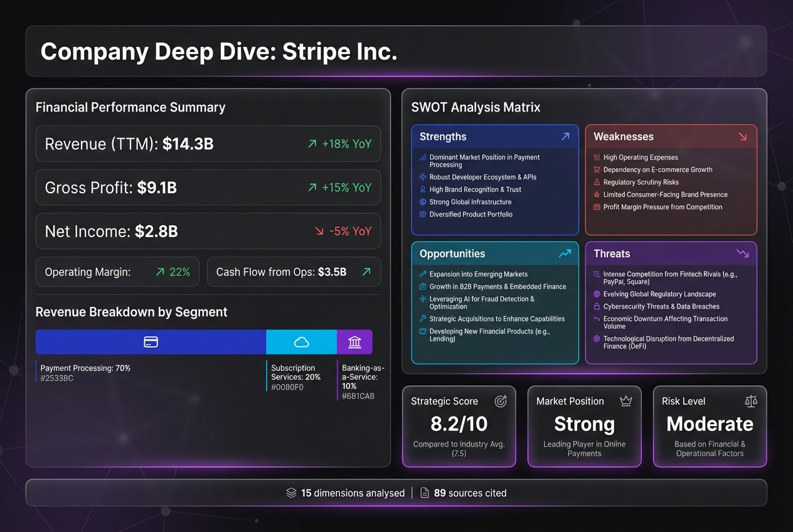The image size is (793, 532).
Task: Expand the Threats quadrant via its corner arrow
Action: [743, 253]
